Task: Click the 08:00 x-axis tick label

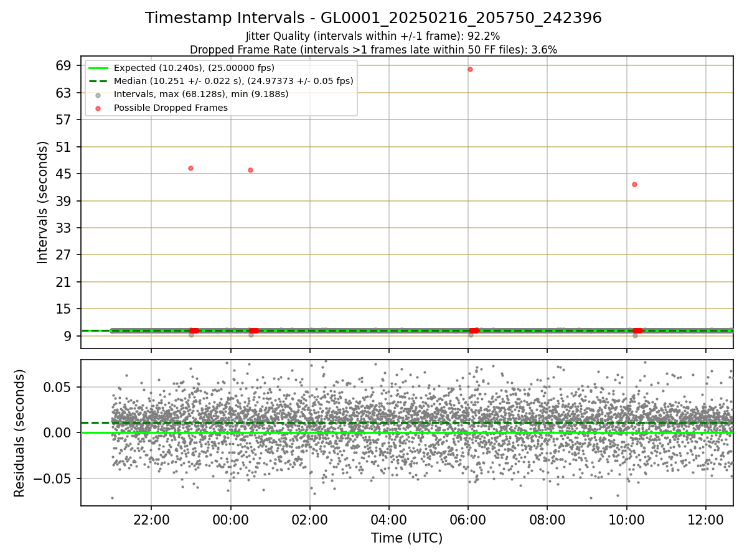Action: pyautogui.click(x=547, y=520)
